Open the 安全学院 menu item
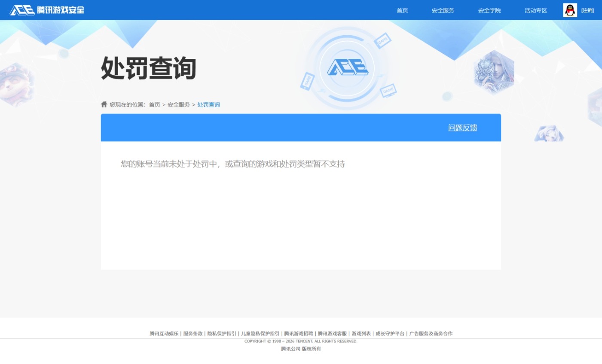Screen dimensions: 602x364 489,10
